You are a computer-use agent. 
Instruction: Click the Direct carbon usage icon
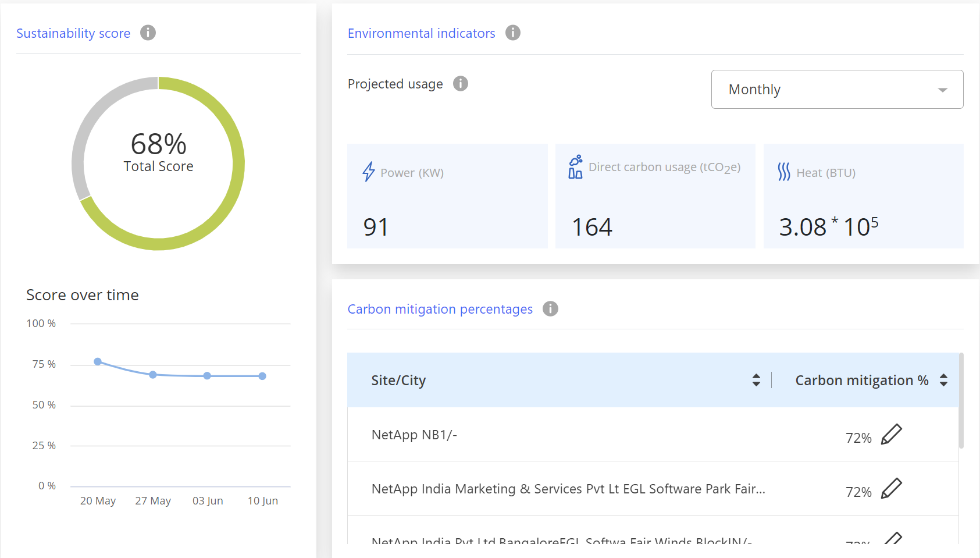click(x=575, y=167)
